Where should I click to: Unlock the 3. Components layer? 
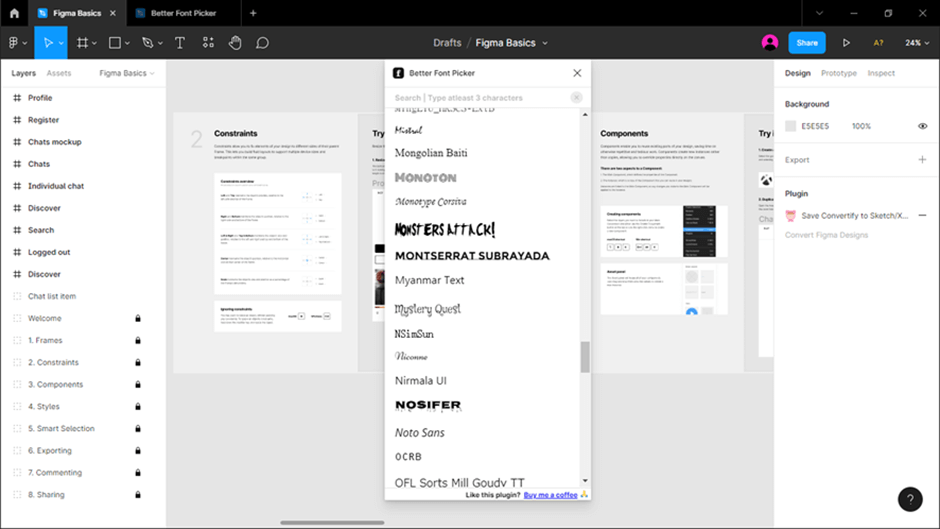click(138, 384)
